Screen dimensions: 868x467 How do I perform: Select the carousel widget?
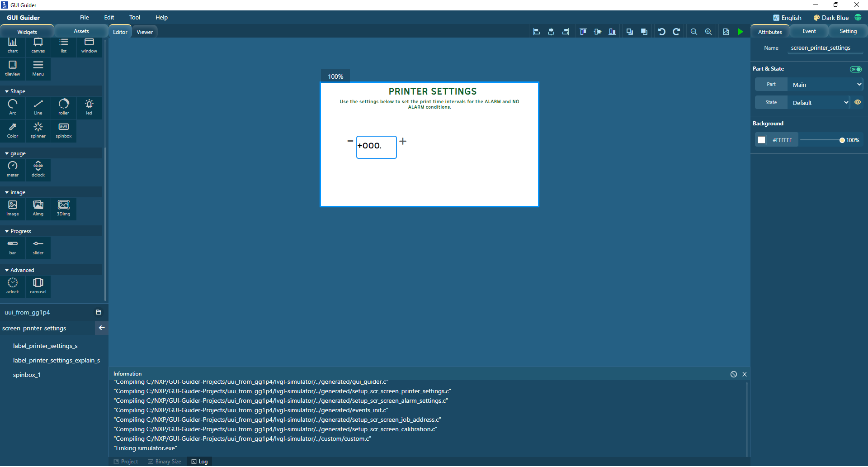tap(38, 286)
